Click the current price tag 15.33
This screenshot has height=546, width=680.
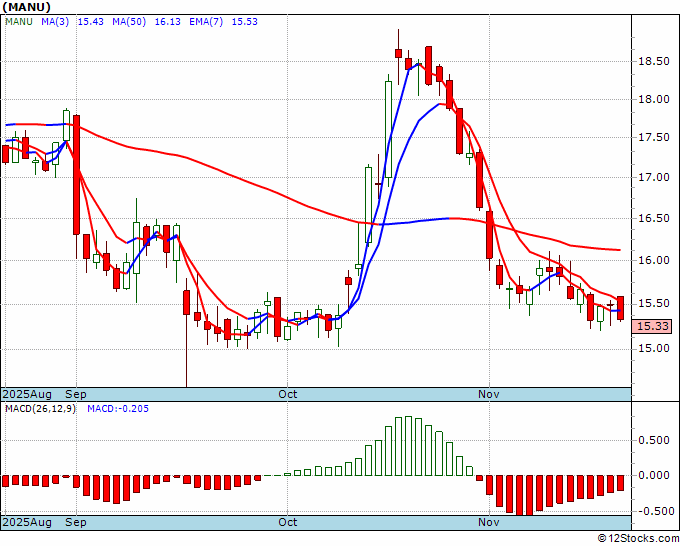point(652,326)
